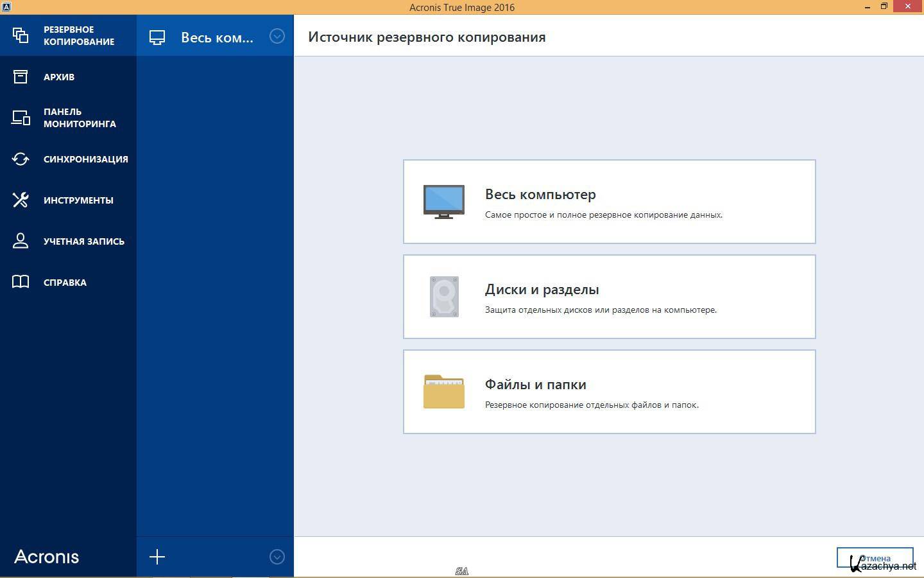The height and width of the screenshot is (578, 924).
Task: Expand the Весь ком... backup dropdown arrow
Action: (x=277, y=36)
